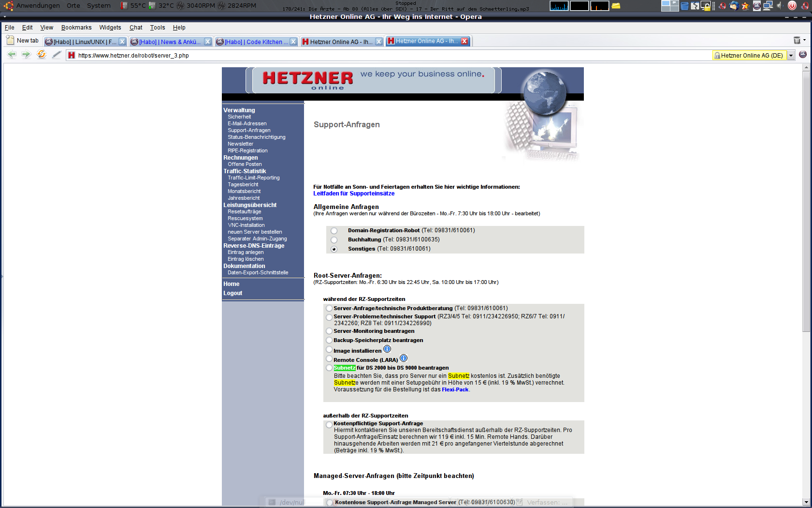This screenshot has height=508, width=812.
Task: Select the Image installieren radio button
Action: [x=329, y=349]
